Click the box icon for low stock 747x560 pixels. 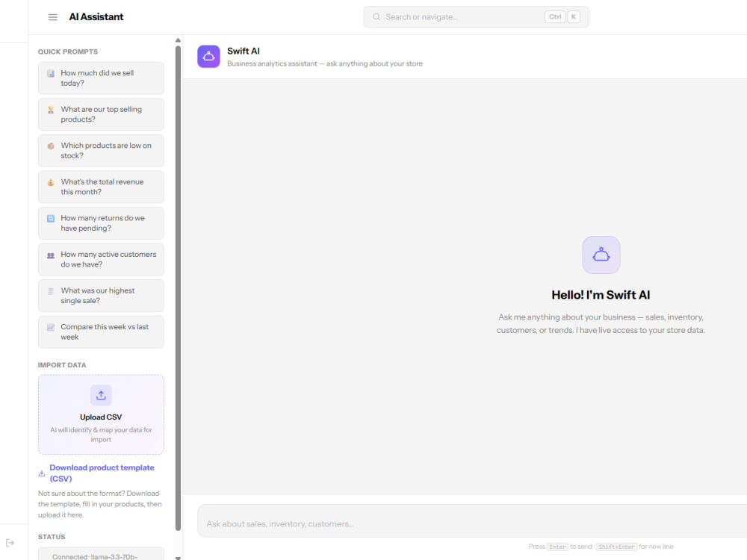[x=51, y=146]
